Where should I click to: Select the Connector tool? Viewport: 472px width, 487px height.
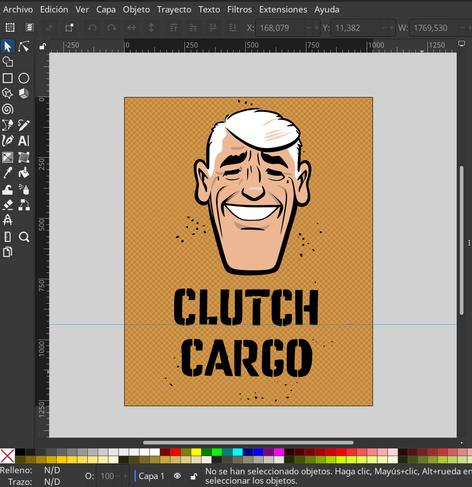[x=24, y=205]
